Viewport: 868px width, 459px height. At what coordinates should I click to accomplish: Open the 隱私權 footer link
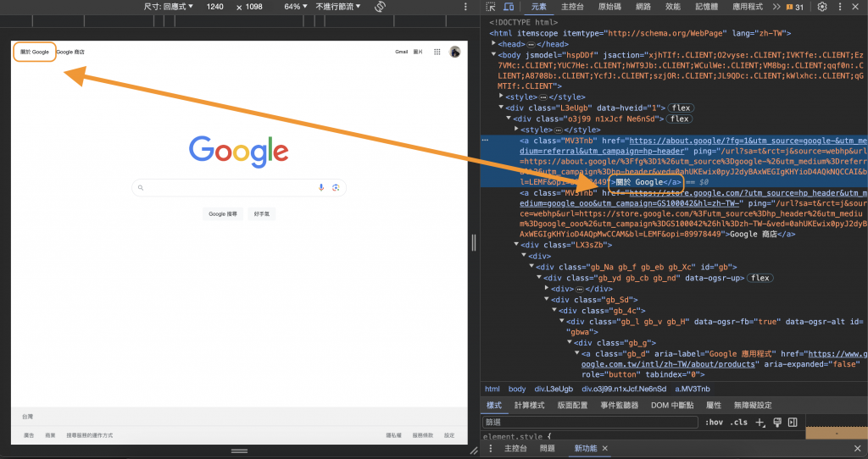[393, 436]
